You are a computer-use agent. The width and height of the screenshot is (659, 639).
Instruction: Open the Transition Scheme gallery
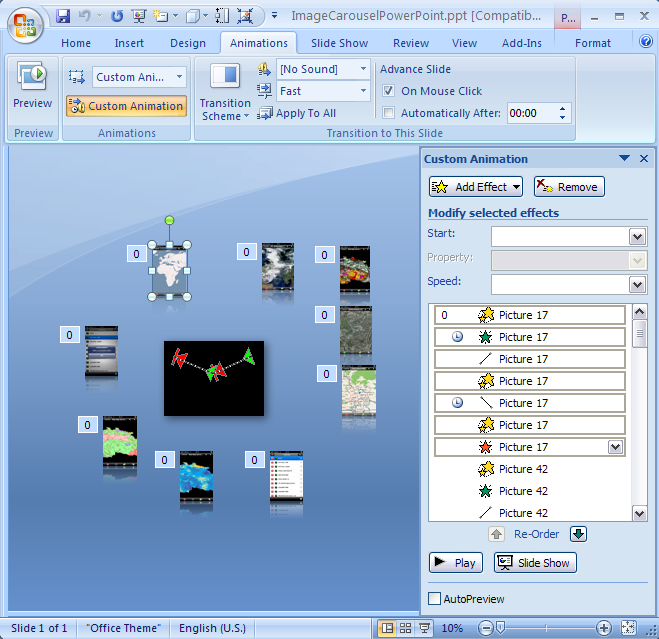225,92
